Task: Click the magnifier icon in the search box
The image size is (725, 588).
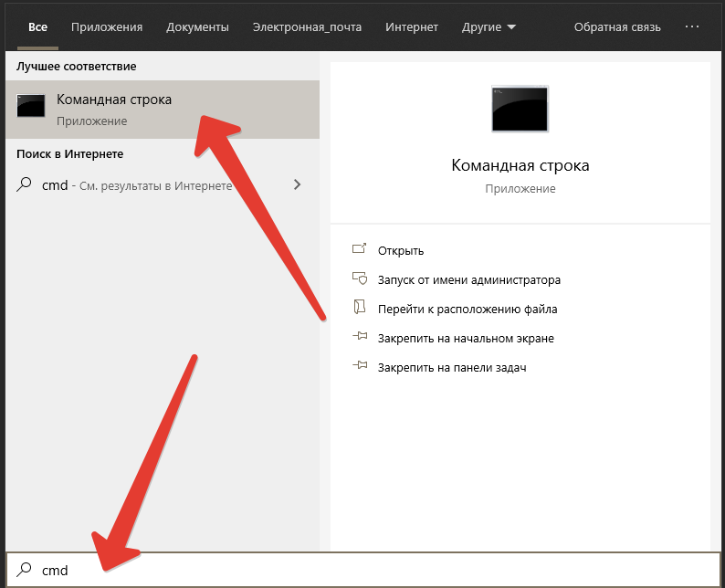Action: point(26,570)
